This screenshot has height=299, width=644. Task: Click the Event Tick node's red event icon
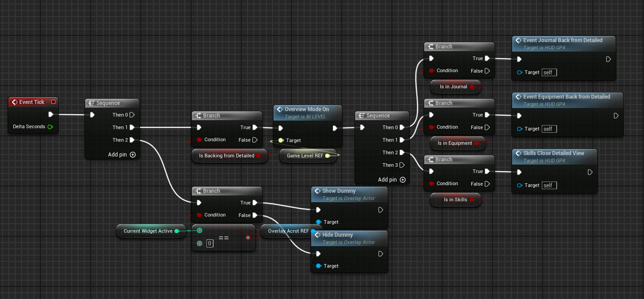(14, 102)
